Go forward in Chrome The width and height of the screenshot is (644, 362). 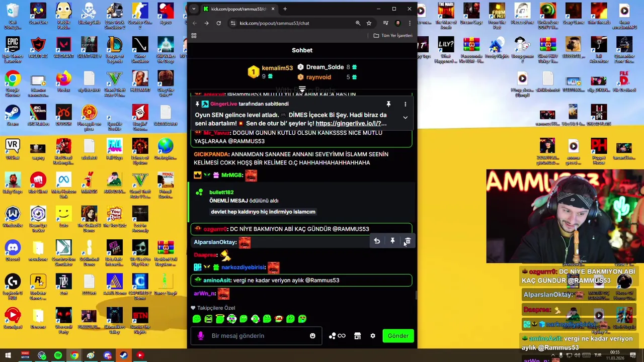coord(206,23)
